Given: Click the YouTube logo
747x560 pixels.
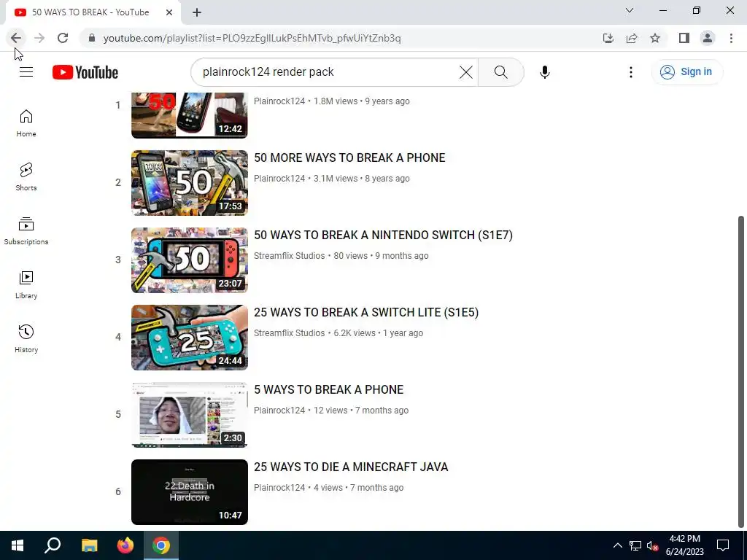Looking at the screenshot, I should click(85, 72).
